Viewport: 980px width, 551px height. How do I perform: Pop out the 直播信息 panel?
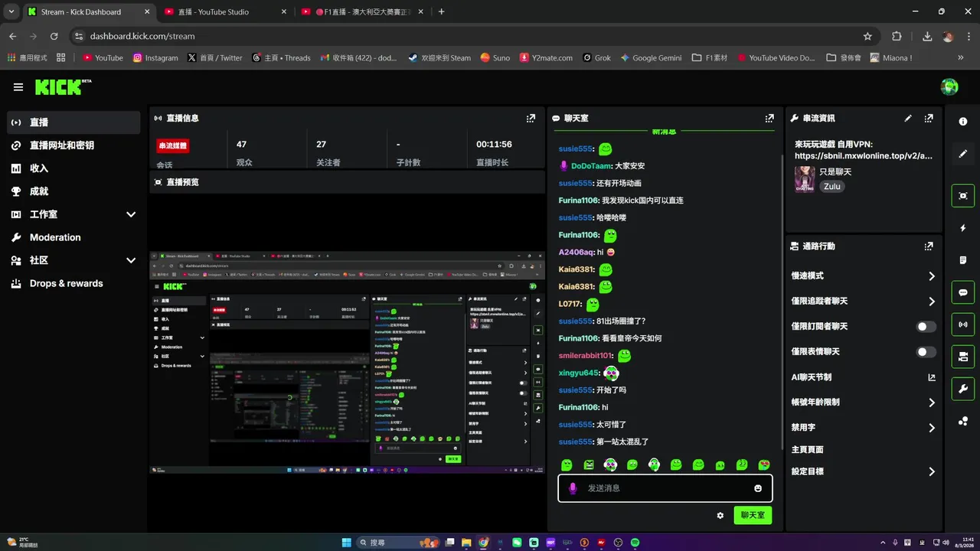tap(531, 119)
